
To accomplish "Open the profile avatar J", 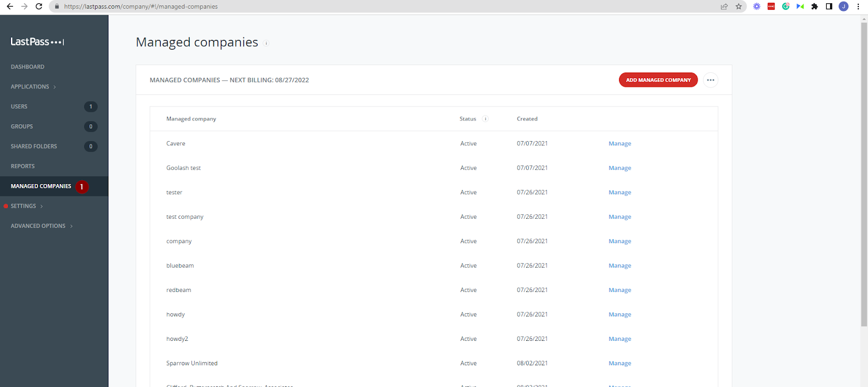I will [844, 7].
